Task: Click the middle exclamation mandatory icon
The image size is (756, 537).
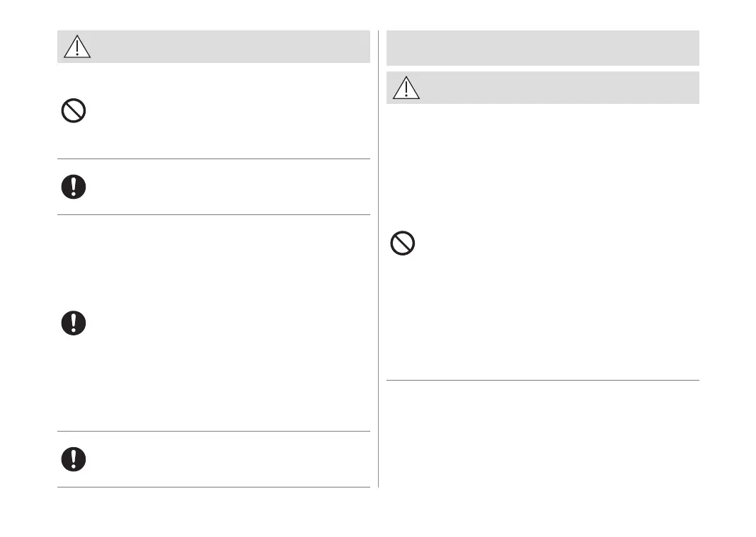Action: [x=74, y=323]
